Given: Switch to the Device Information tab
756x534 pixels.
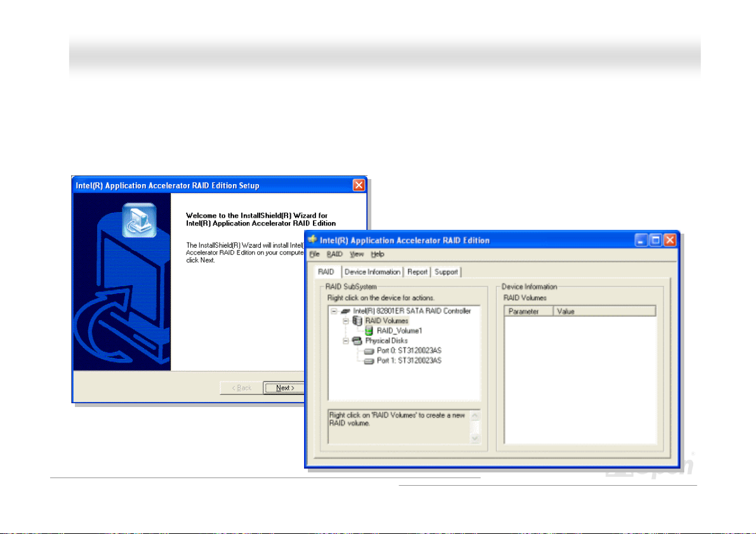Looking at the screenshot, I should pos(372,272).
